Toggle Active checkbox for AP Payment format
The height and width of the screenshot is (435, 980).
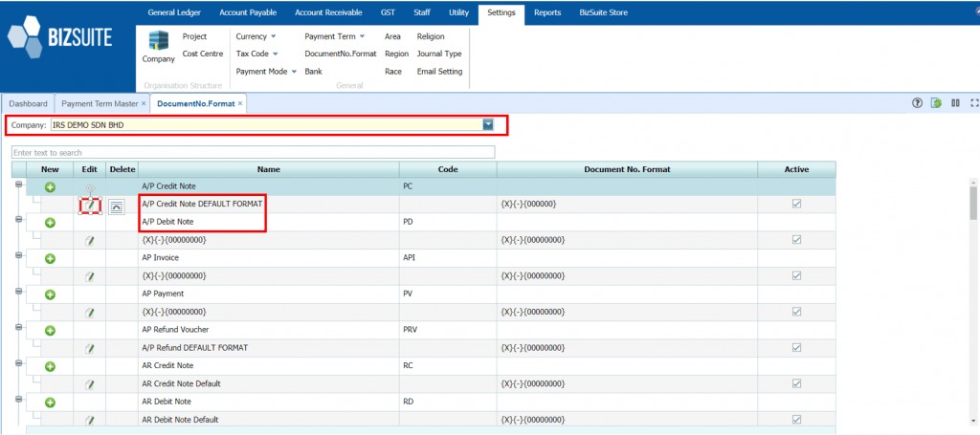pos(797,312)
